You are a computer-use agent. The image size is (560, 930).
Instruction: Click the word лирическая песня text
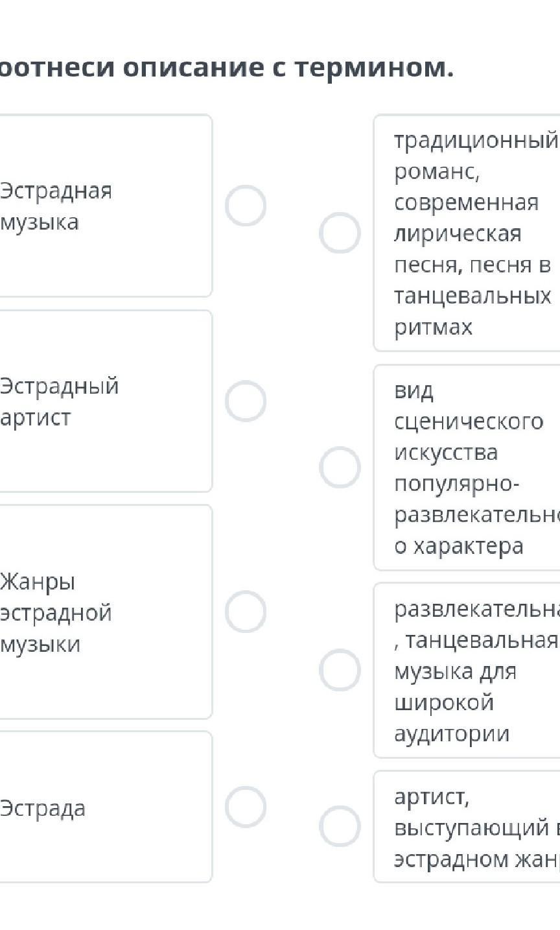pyautogui.click(x=458, y=233)
